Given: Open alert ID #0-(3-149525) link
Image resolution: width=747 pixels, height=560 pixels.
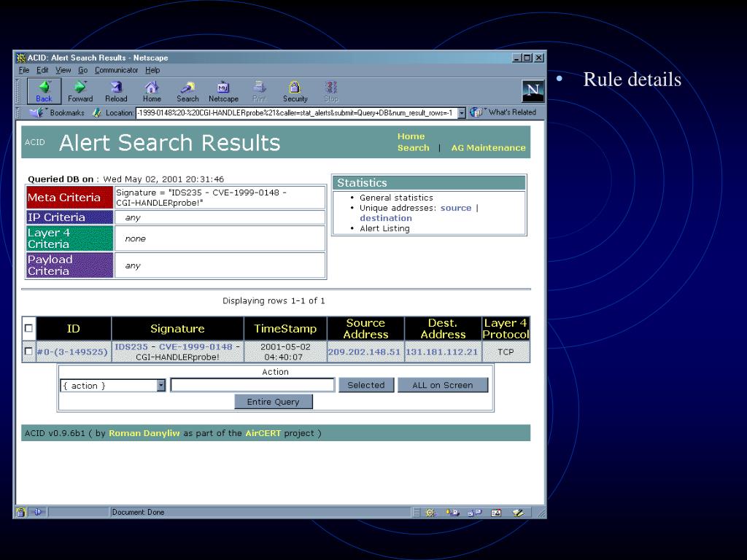Looking at the screenshot, I should pos(72,352).
